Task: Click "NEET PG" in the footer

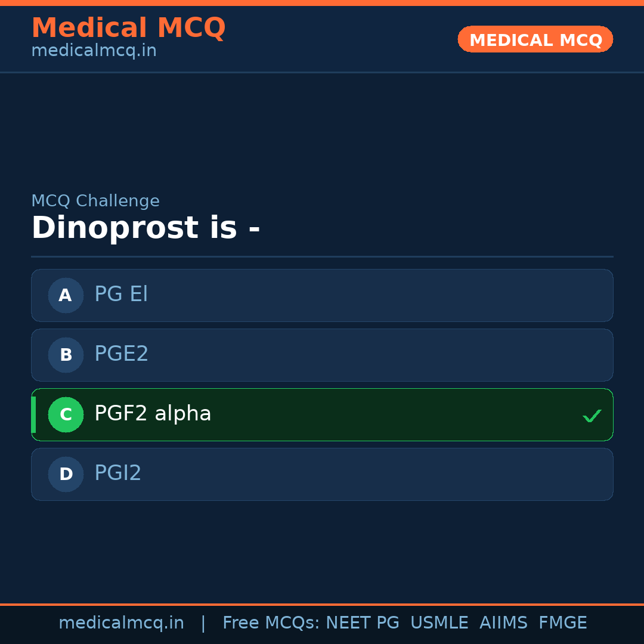Action: tap(363, 623)
